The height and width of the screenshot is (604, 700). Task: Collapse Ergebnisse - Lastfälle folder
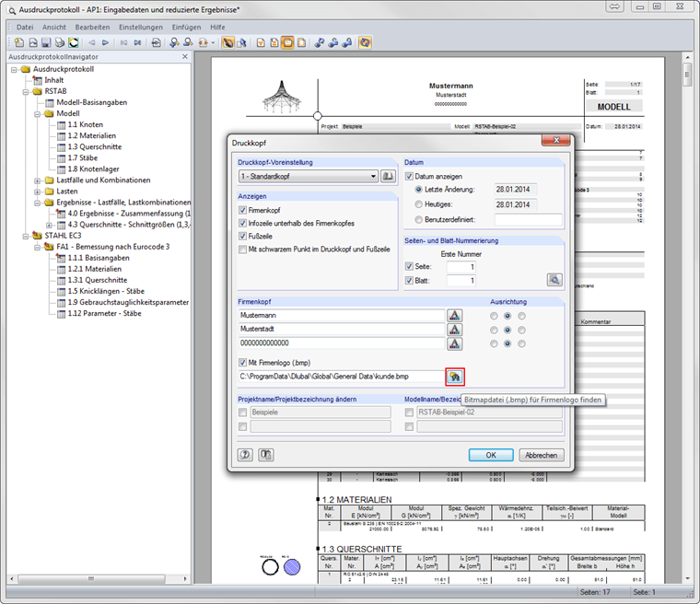(x=38, y=203)
